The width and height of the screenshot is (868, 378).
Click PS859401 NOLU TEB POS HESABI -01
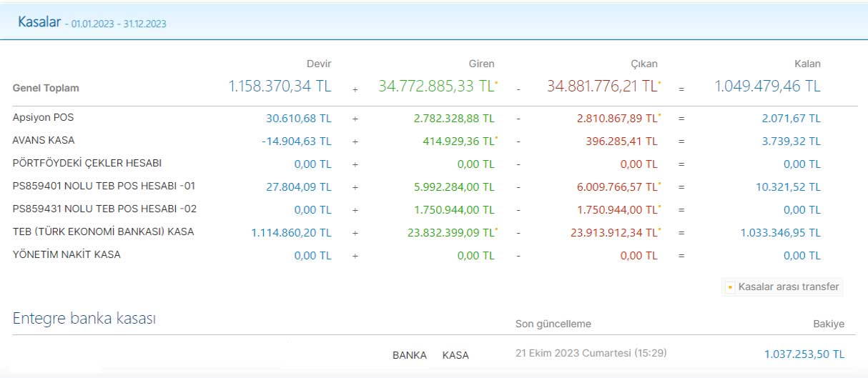point(104,186)
